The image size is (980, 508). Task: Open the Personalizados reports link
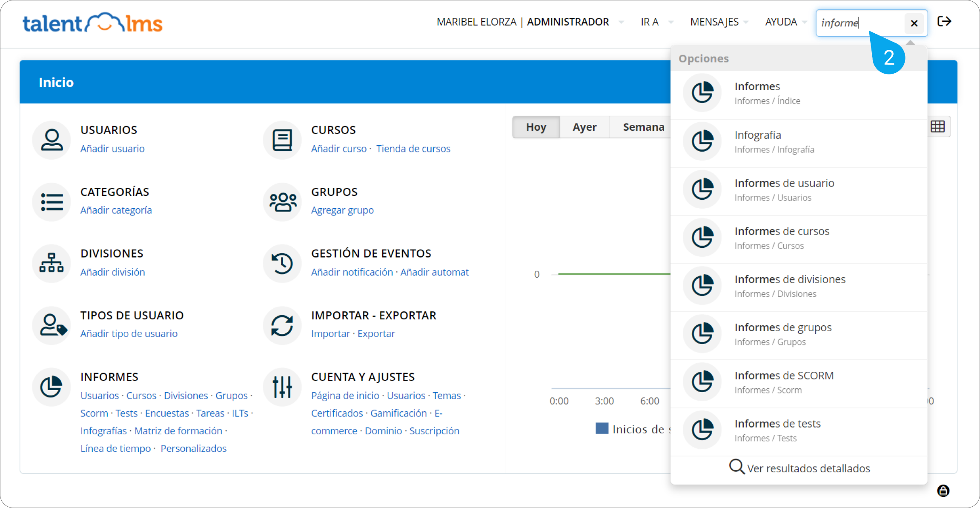tap(193, 448)
